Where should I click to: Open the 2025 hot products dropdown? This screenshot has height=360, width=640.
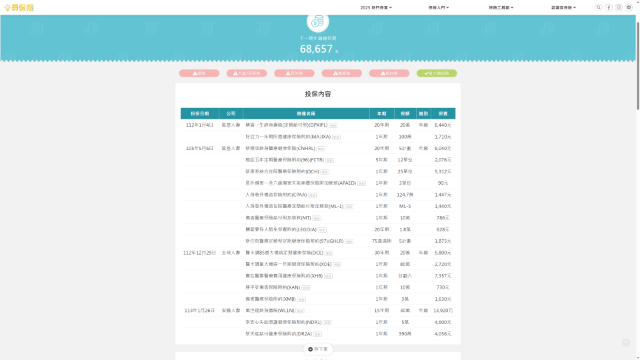click(376, 7)
